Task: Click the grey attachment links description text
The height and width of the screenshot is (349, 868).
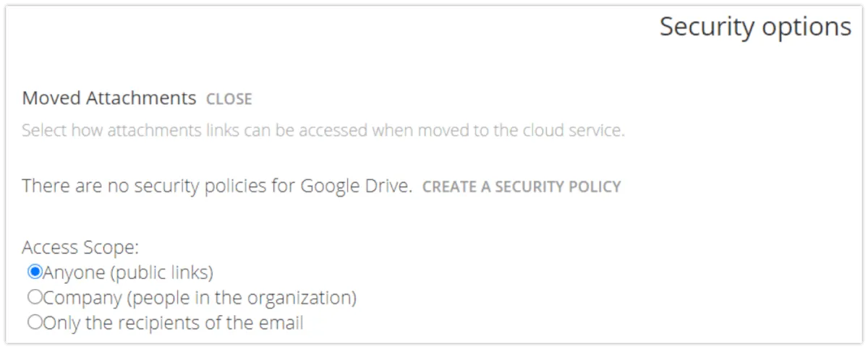Action: (323, 132)
